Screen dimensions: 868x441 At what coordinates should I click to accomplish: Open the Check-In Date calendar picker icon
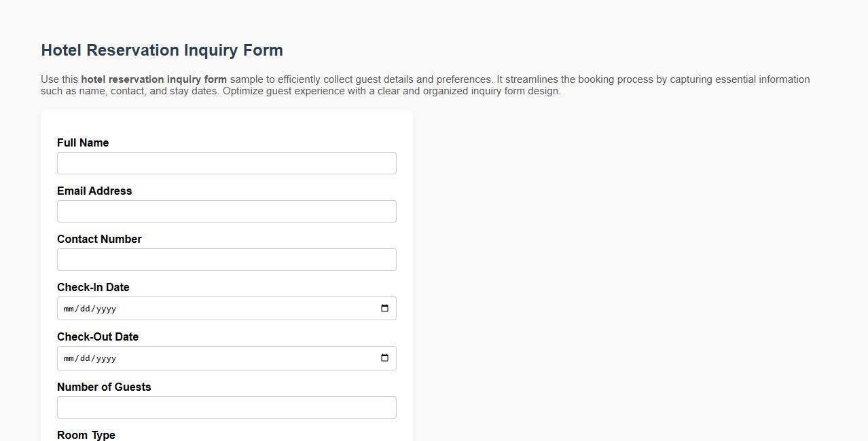[x=384, y=308]
